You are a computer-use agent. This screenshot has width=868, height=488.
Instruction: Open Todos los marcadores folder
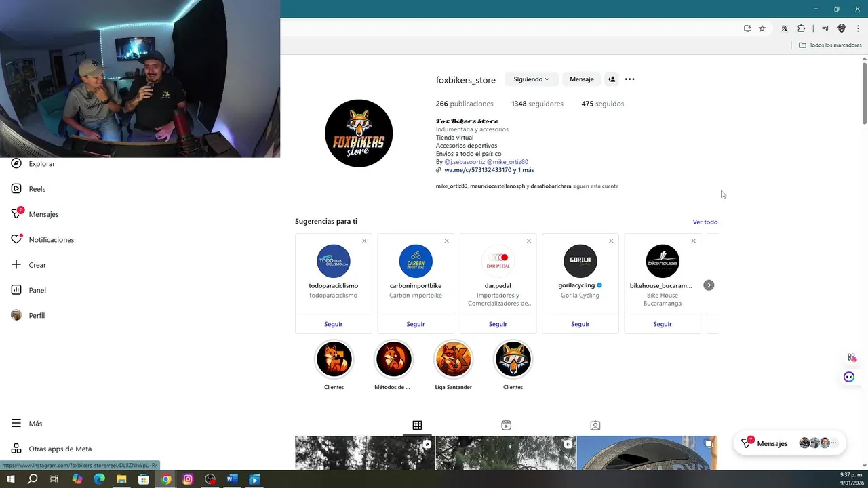coord(830,45)
